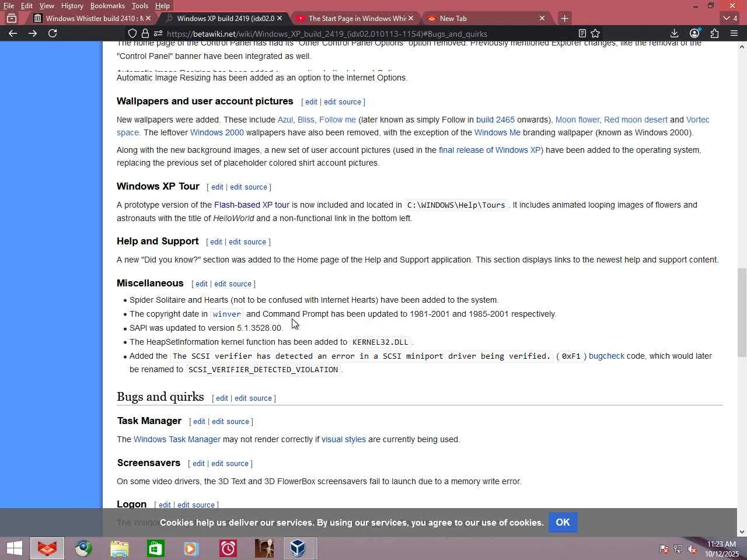Open the downloads panel
Screen dimensions: 747x560
coord(674,33)
